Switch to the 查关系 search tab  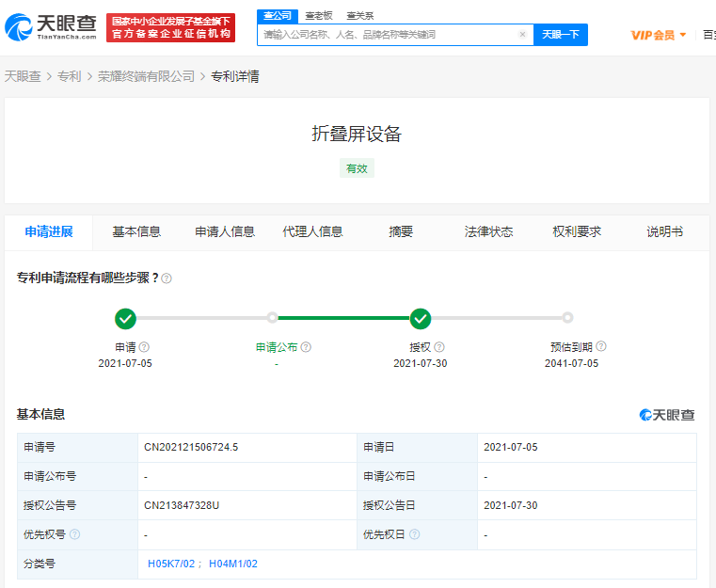(359, 16)
